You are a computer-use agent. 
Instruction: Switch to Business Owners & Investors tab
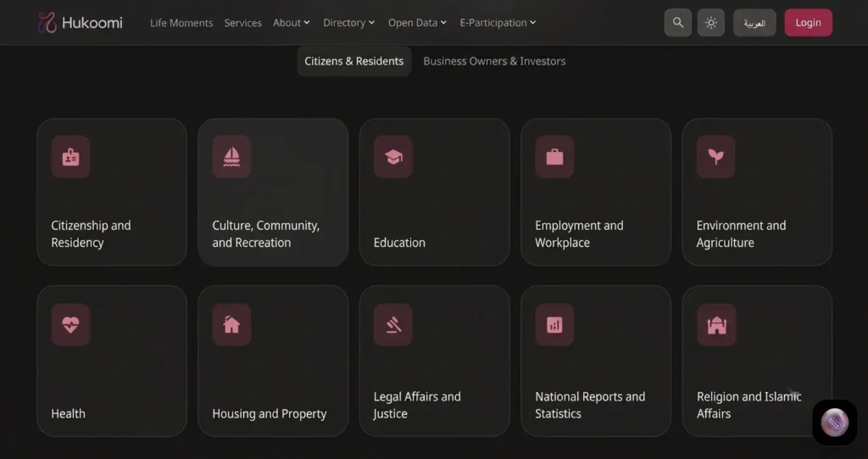tap(494, 62)
